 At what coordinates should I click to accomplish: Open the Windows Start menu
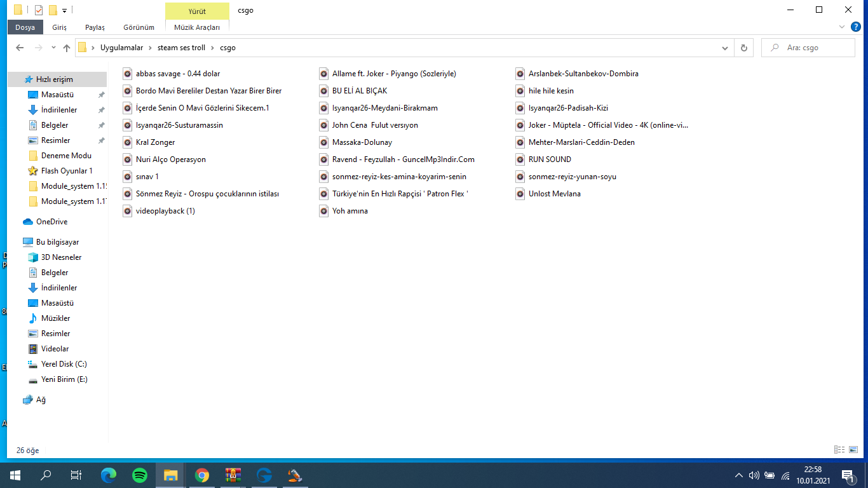[15, 475]
